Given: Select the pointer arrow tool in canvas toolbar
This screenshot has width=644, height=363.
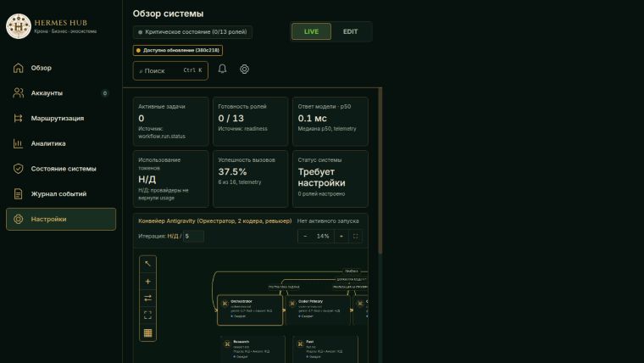Looking at the screenshot, I should (147, 264).
